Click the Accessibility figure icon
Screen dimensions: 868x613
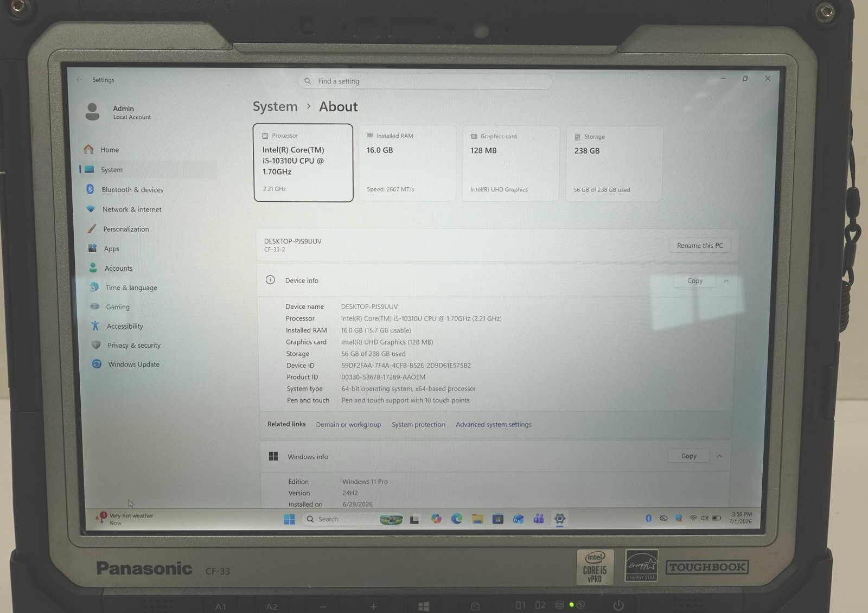click(x=95, y=326)
